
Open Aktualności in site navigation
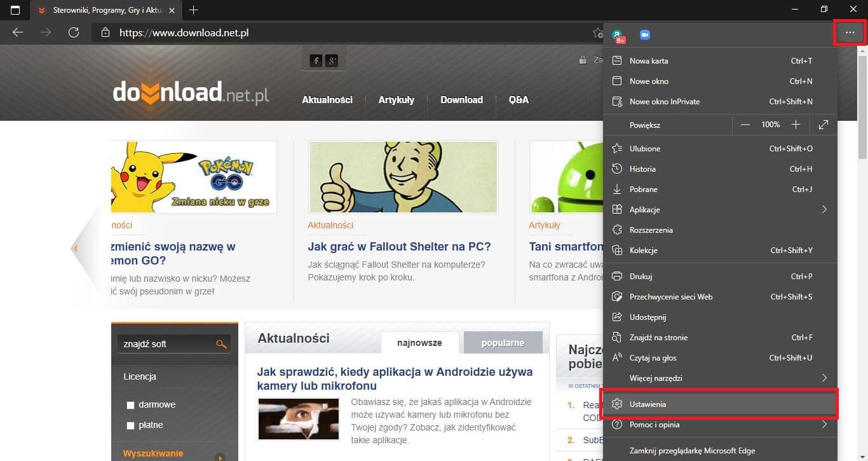coord(327,100)
